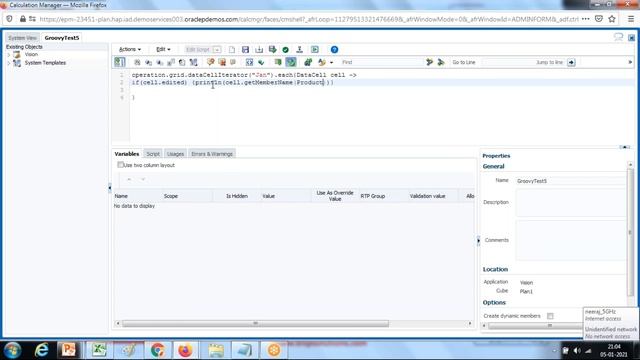Click the down-arrow-into-tray icon after Save
The image size is (640, 360).
tap(259, 50)
